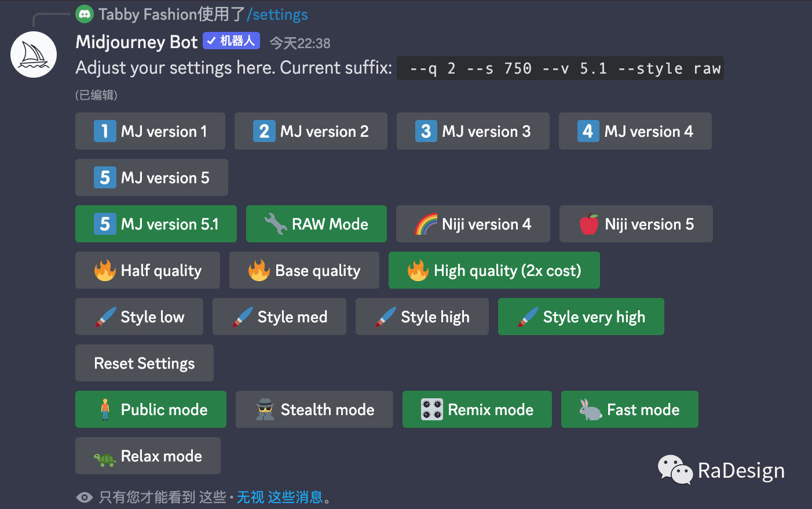The width and height of the screenshot is (812, 509).
Task: Select Style high
Action: [x=422, y=317]
